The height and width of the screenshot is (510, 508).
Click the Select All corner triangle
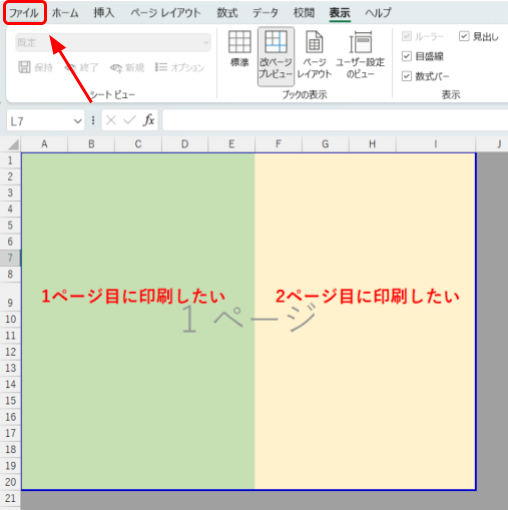pyautogui.click(x=13, y=145)
